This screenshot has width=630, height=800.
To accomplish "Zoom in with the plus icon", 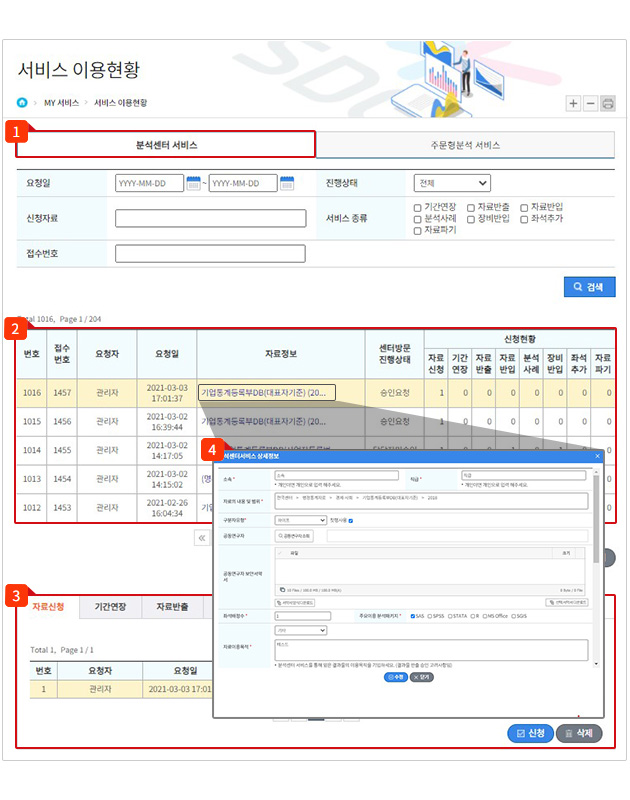I will [x=573, y=104].
